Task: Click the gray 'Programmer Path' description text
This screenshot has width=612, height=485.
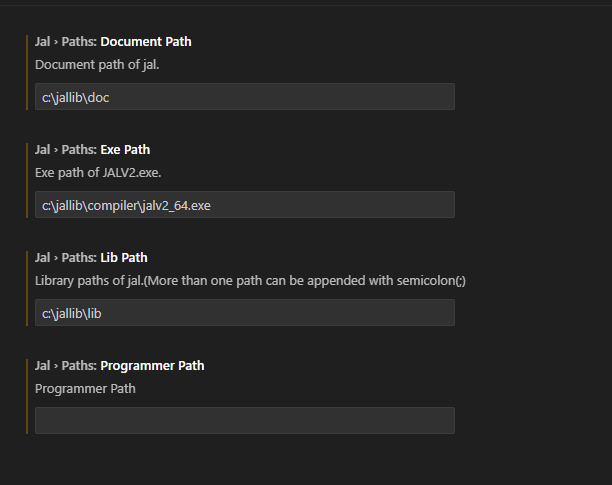Action: pos(85,389)
